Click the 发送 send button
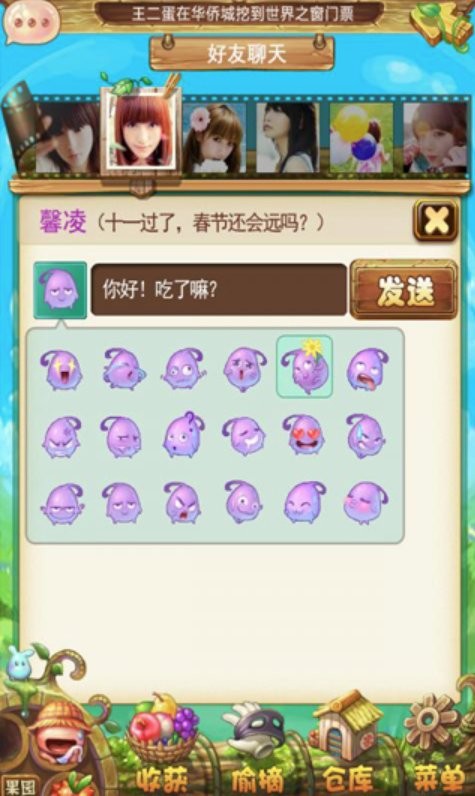Screen dimensions: 475x796 pyautogui.click(x=404, y=290)
